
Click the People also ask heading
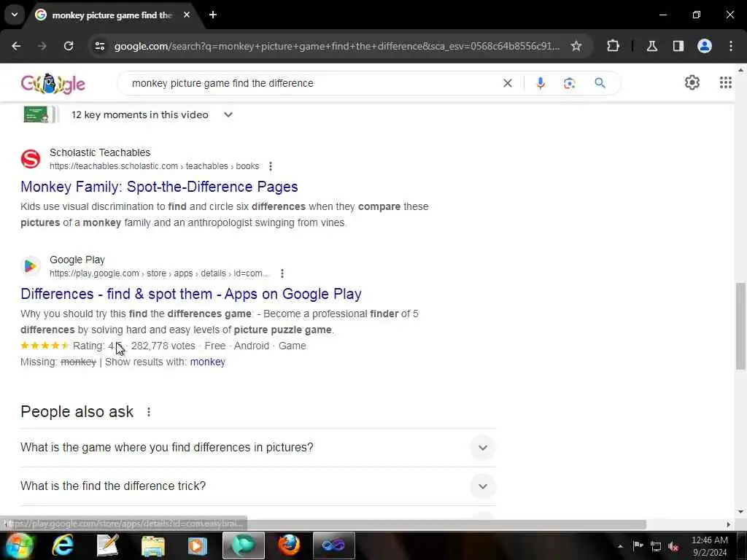click(x=77, y=412)
